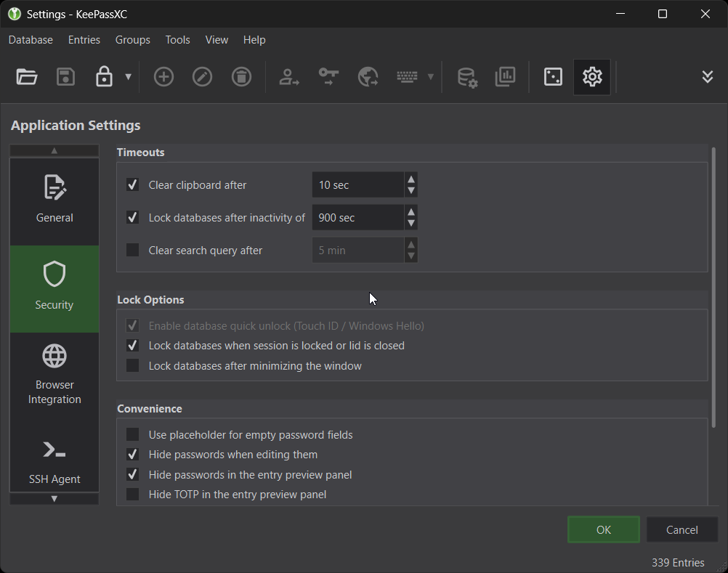Enable Clear search query after checkbox
The width and height of the screenshot is (728, 573).
(132, 250)
